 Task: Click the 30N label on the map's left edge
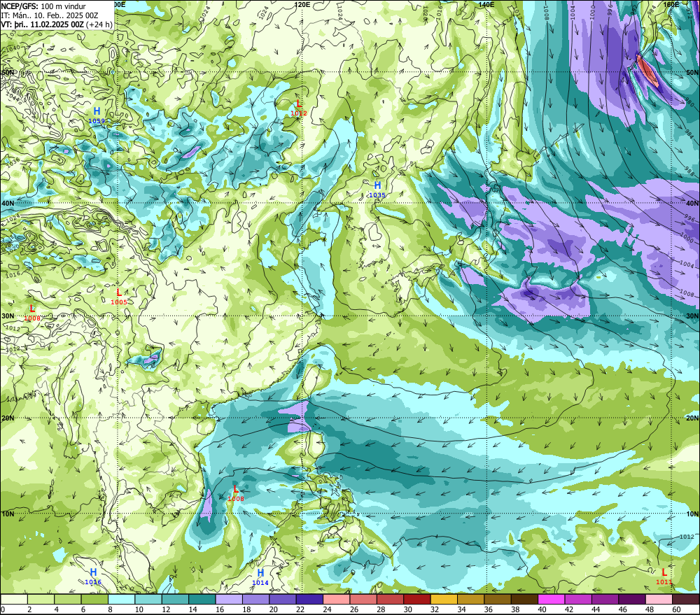[8, 316]
